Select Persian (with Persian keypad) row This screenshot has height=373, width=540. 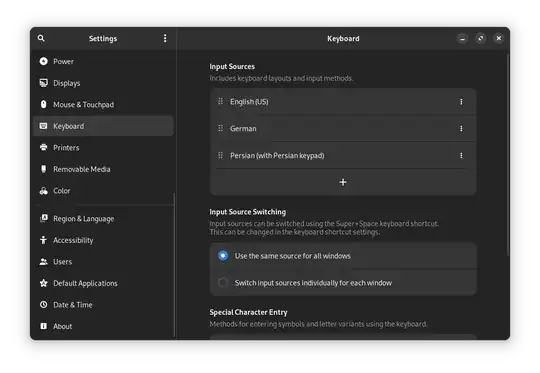pos(343,155)
